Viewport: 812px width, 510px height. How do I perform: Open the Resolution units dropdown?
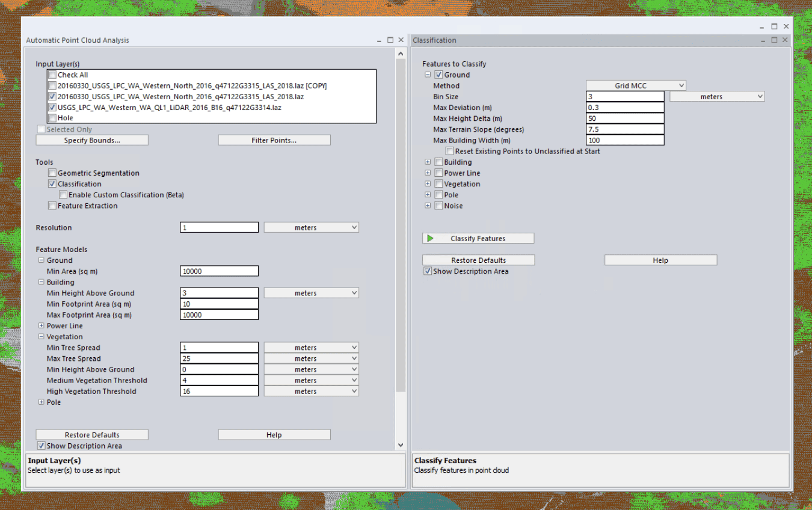click(312, 227)
